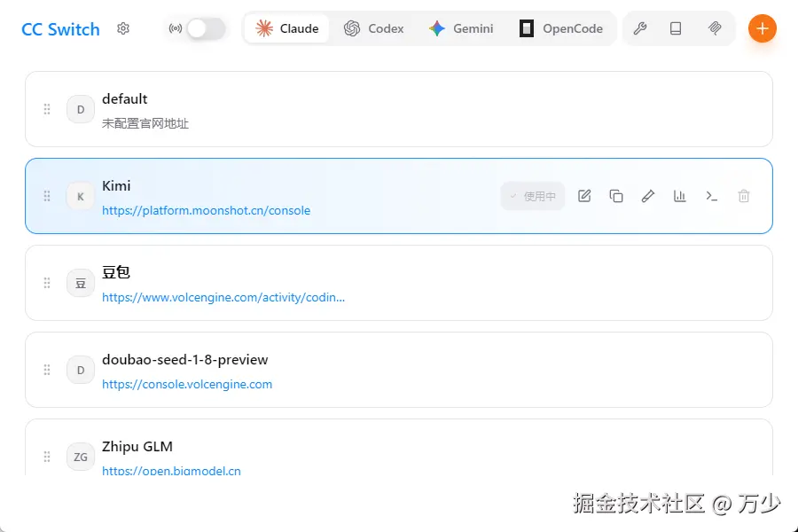798x532 pixels.
Task: Toggle the proxy broadcast switch
Action: coord(206,28)
